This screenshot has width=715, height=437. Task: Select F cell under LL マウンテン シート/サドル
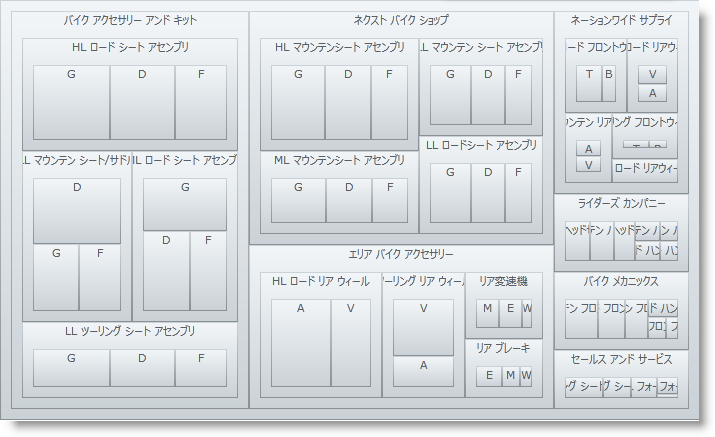pyautogui.click(x=100, y=277)
